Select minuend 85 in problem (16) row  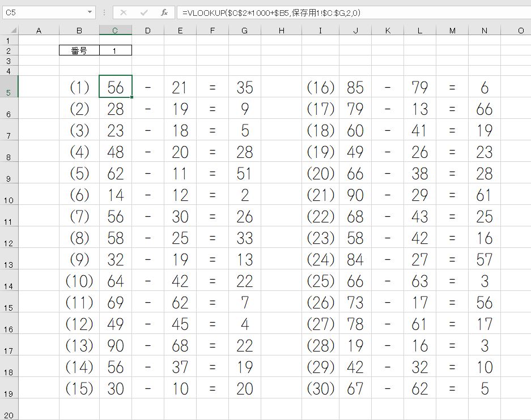(x=355, y=88)
